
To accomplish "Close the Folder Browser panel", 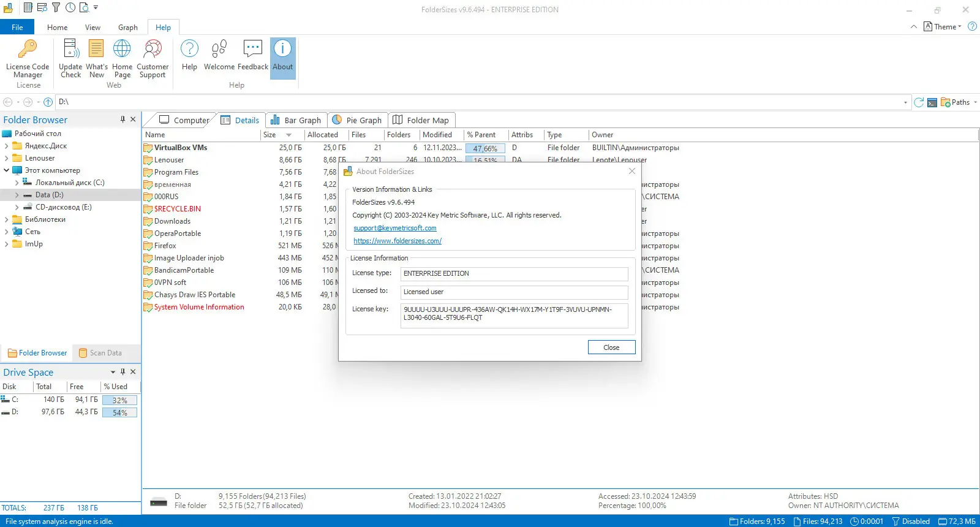I will 133,119.
